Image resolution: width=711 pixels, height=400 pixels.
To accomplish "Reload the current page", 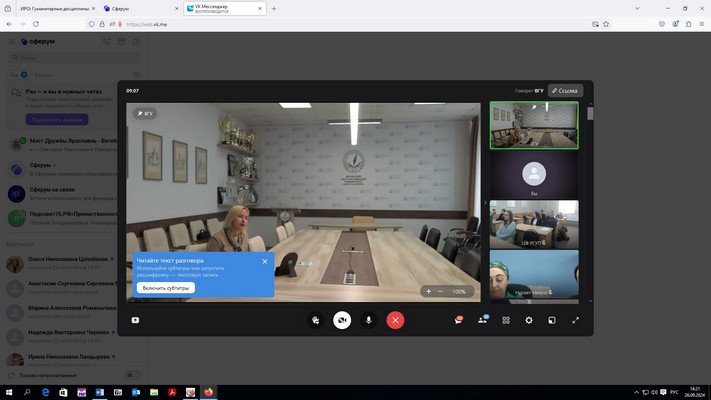I will 36,24.
